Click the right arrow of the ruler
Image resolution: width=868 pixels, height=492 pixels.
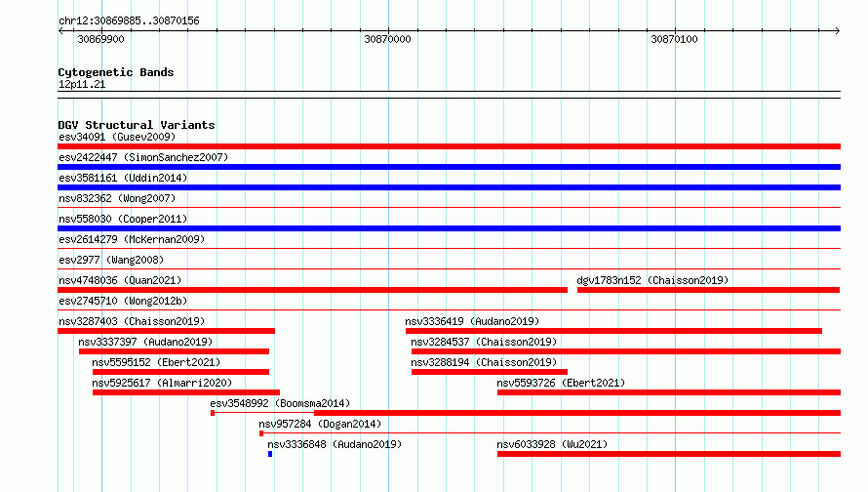837,30
